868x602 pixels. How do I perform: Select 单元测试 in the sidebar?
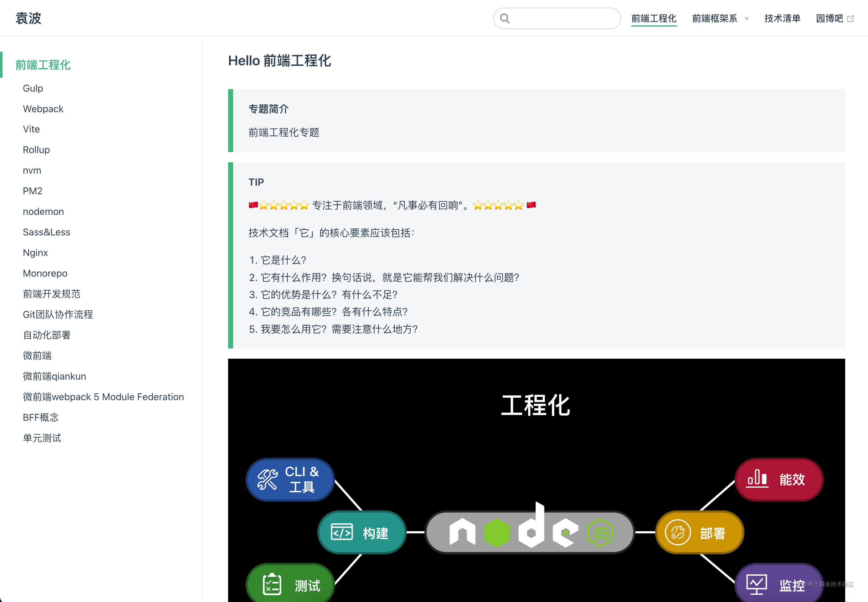coord(42,438)
